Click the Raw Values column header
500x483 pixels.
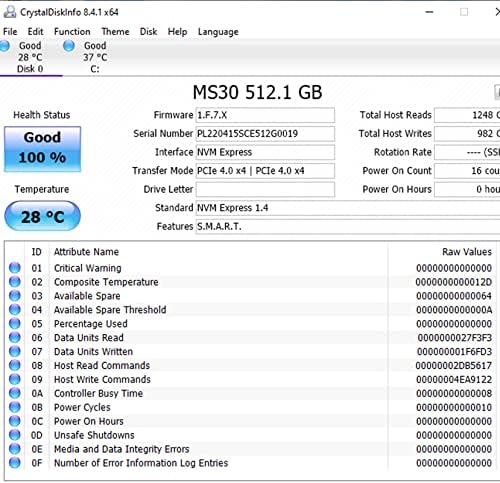coord(467,252)
